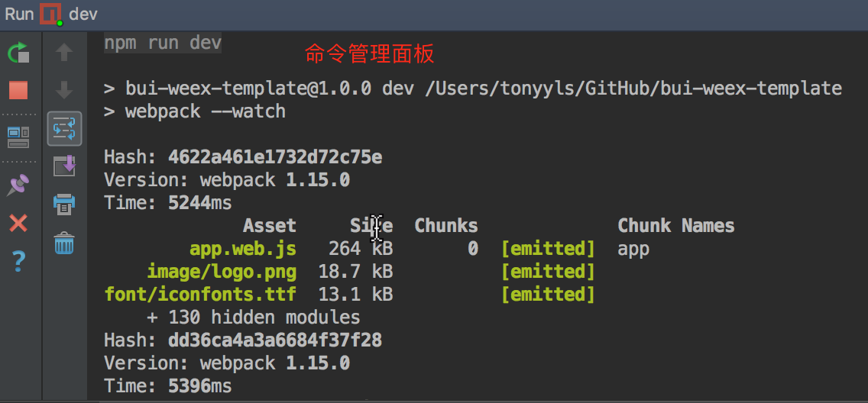Click the image/logo.png asset entry

(x=222, y=272)
